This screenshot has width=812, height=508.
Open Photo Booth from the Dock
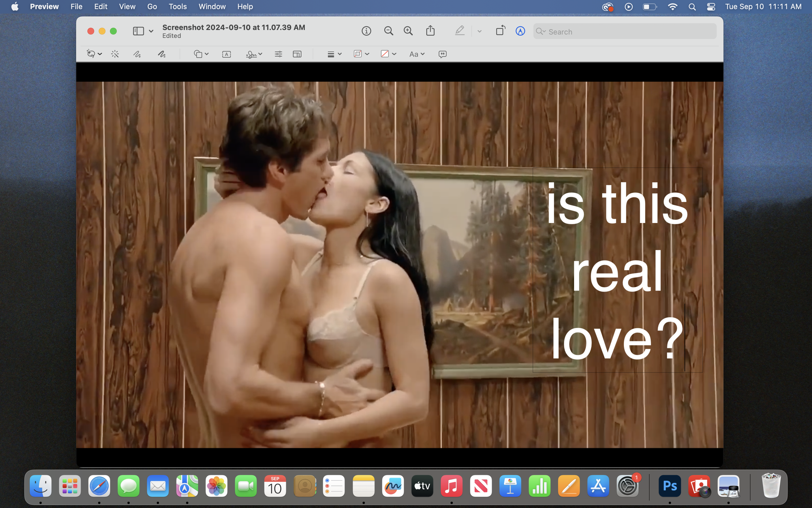699,486
